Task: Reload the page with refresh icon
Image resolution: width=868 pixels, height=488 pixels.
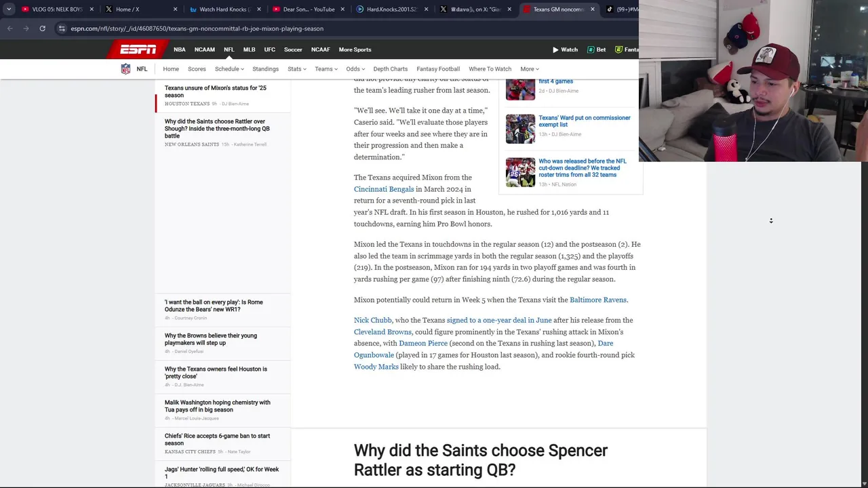Action: pos(42,28)
